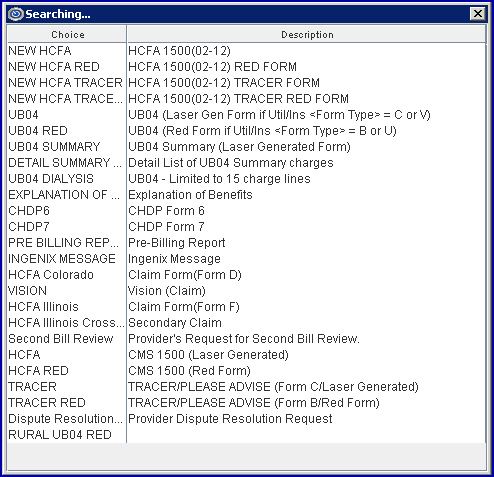Pick the CHDP6 form entry

246,211
